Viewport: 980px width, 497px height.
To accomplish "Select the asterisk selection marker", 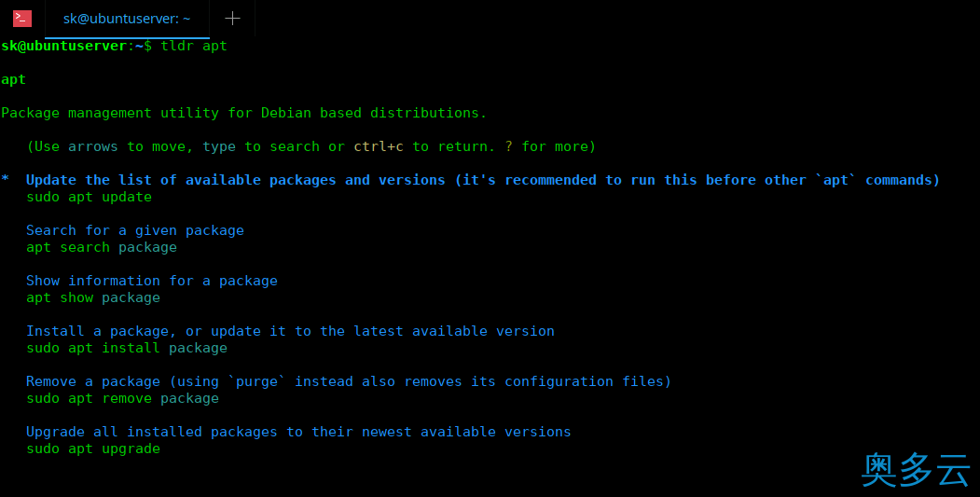I will pyautogui.click(x=5, y=180).
